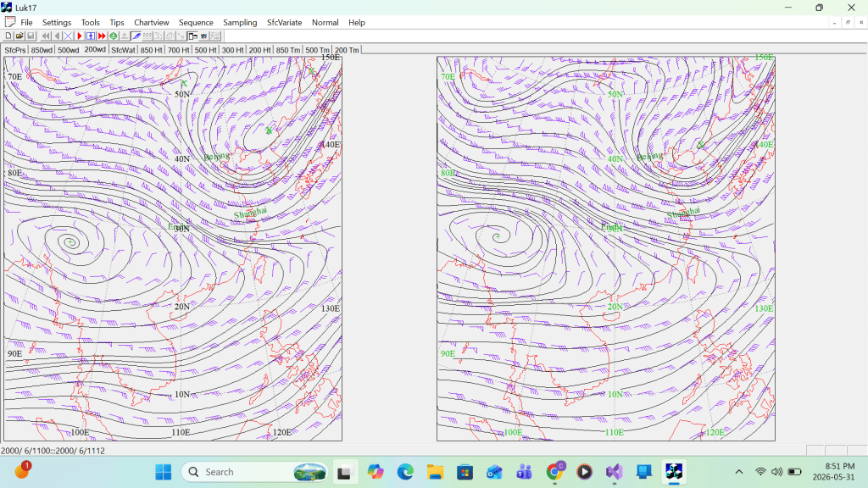Select the 200wd tab
This screenshot has height=488, width=868.
(95, 49)
